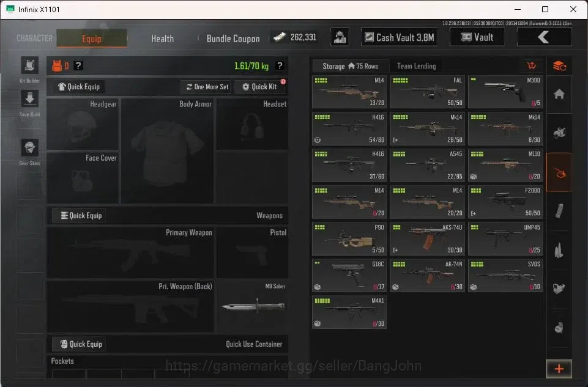This screenshot has height=387, width=588.
Task: Click the orange plus add button
Action: (559, 369)
